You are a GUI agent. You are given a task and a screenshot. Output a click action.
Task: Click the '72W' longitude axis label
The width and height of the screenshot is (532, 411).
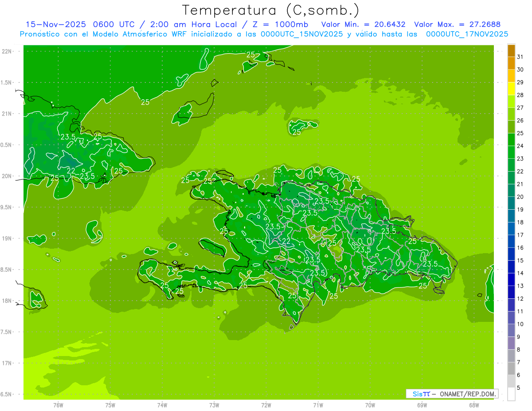266,405
